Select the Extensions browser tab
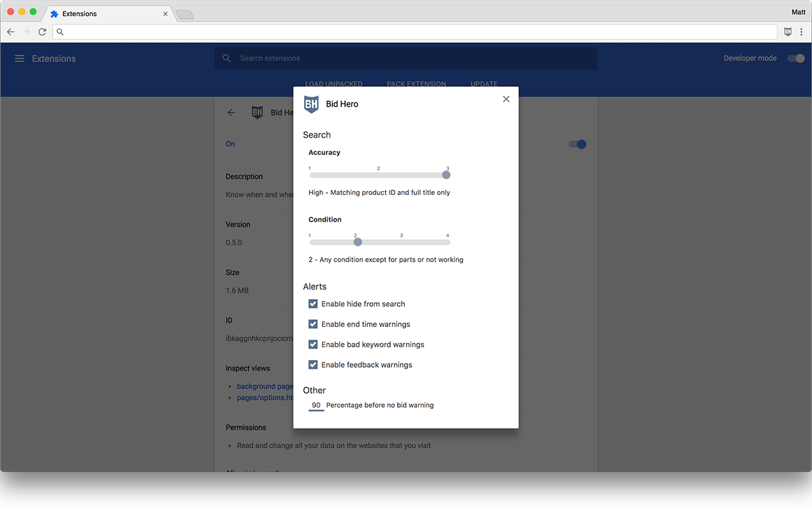Viewport: 812px width, 508px height. (108, 13)
